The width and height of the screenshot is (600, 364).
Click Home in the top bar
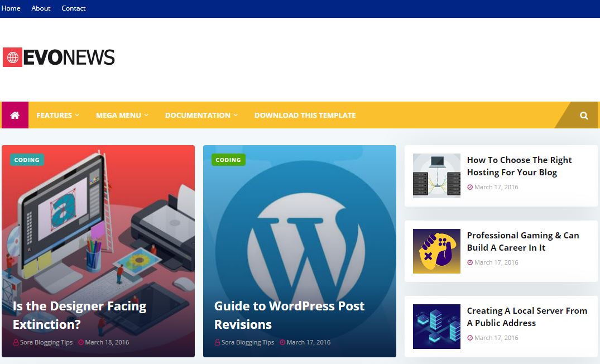tap(11, 8)
